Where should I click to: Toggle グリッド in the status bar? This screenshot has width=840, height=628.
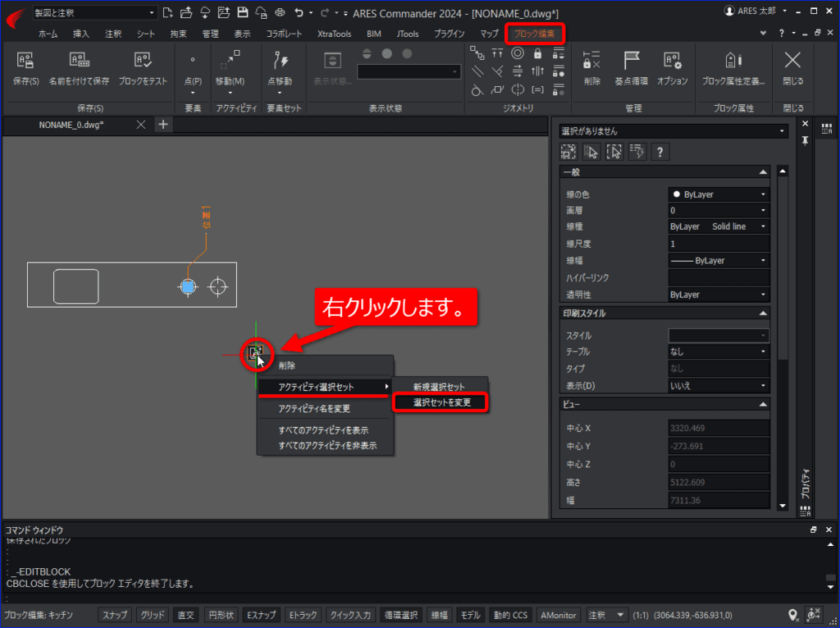tap(152, 615)
